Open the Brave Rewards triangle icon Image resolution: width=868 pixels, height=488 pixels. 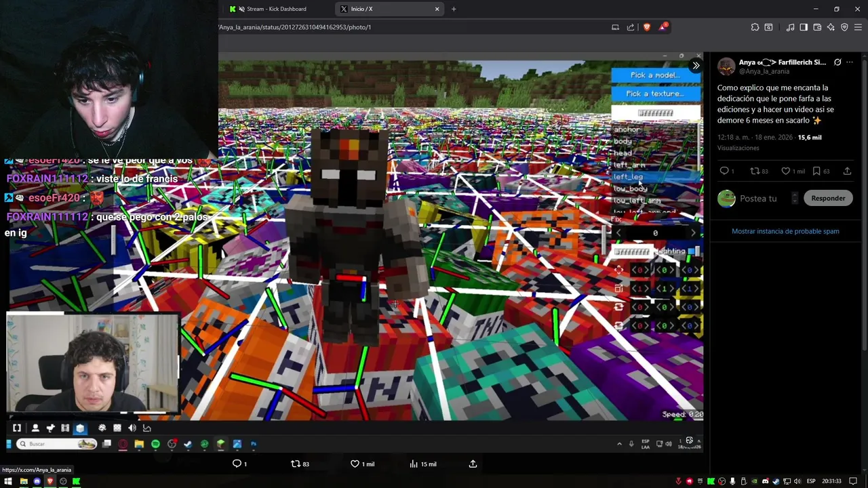(663, 27)
